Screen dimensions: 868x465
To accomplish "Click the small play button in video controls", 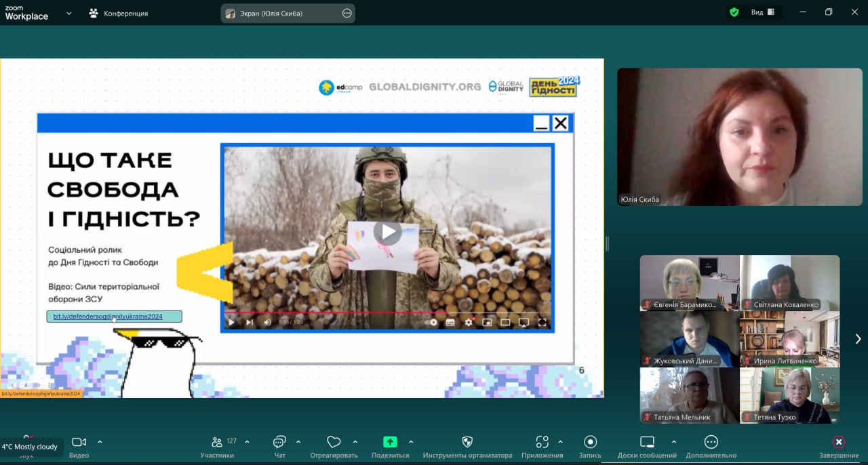I will point(231,323).
